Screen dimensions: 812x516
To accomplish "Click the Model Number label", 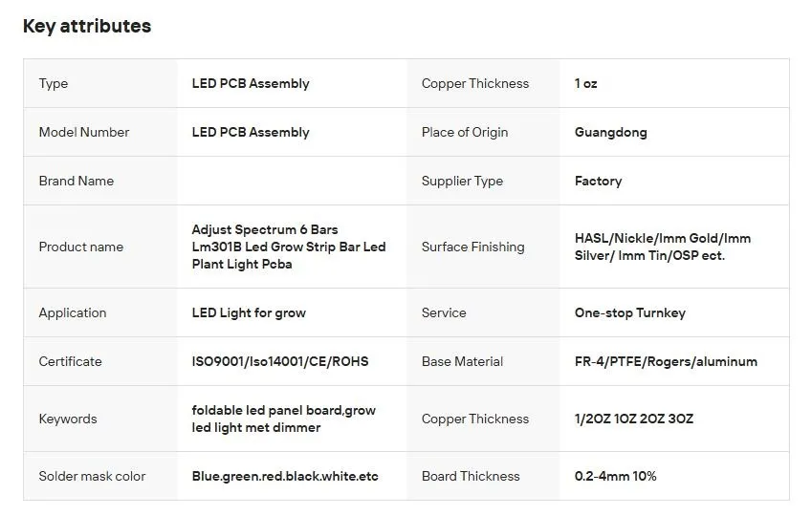I will (84, 133).
